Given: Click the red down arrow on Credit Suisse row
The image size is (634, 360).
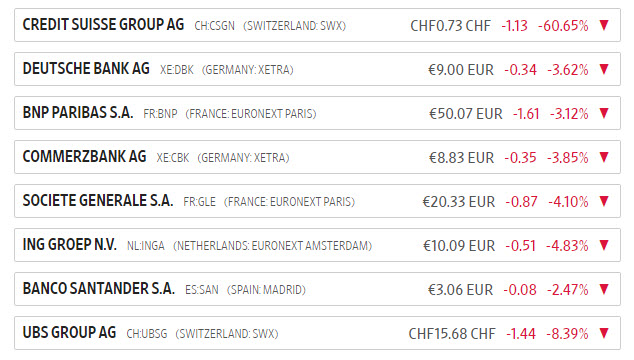Looking at the screenshot, I should tap(604, 25).
